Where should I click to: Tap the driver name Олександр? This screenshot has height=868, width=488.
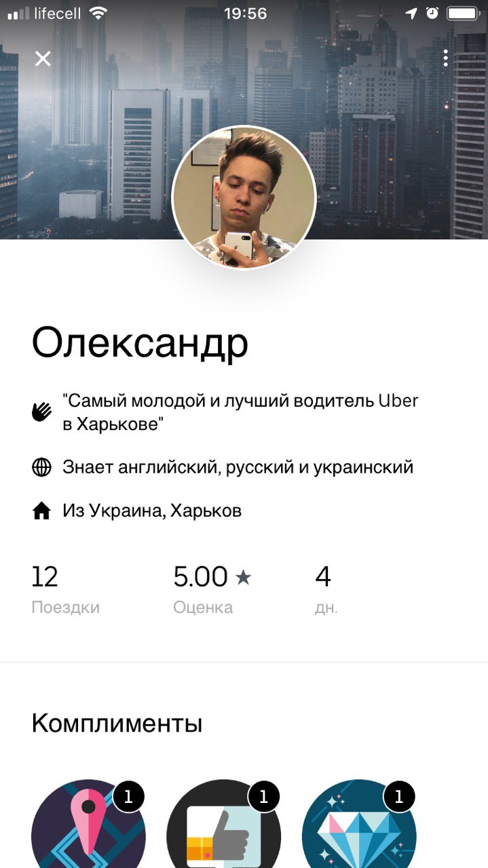pyautogui.click(x=140, y=343)
